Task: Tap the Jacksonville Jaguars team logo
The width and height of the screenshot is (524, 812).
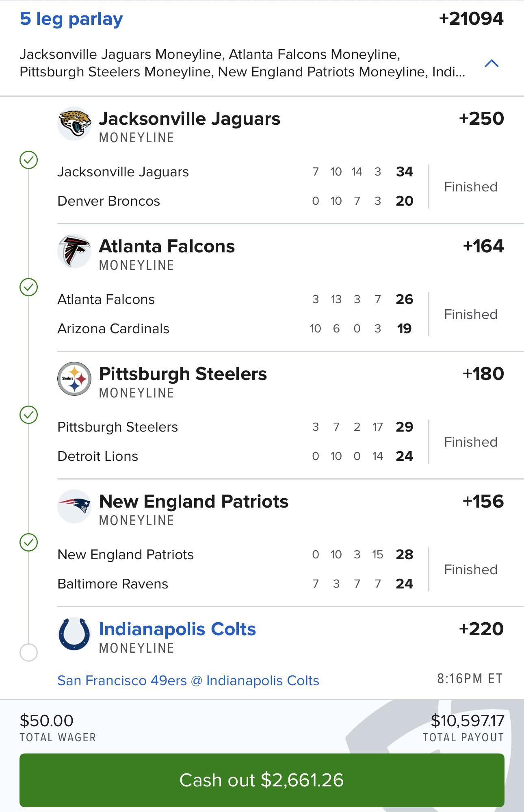Action: coord(74,124)
